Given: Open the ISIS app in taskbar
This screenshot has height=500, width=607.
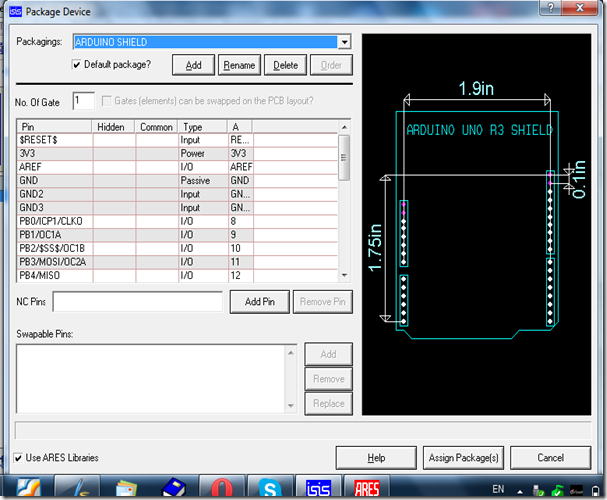Looking at the screenshot, I should (318, 488).
